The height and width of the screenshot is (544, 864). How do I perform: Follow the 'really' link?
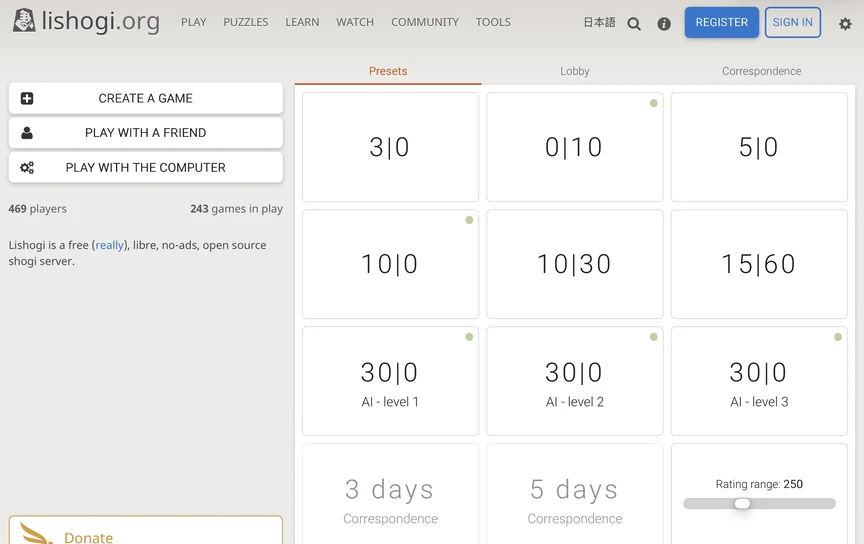tap(110, 245)
